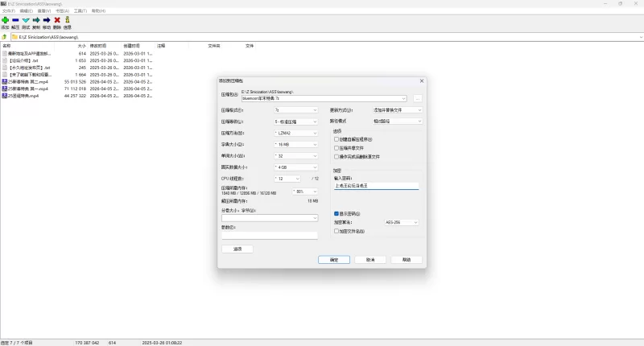The image size is (644, 346).
Task: Toggle Compress shared files (压缩共享文件) checkbox
Action: pos(336,148)
